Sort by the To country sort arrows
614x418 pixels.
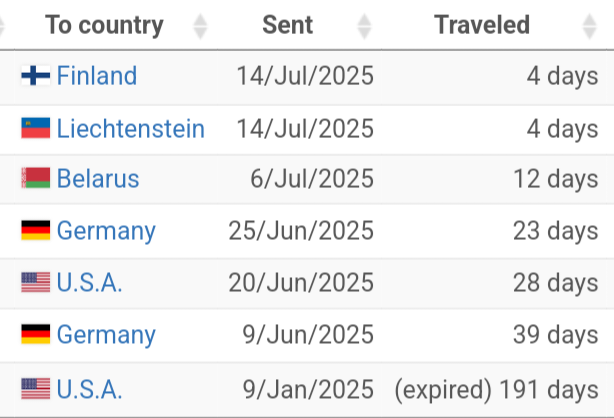(200, 26)
